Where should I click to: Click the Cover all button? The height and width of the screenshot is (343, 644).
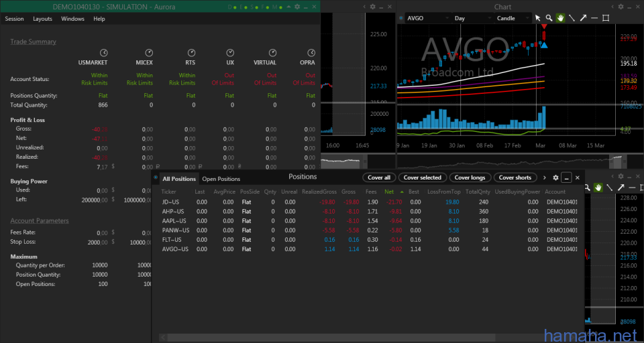point(379,178)
